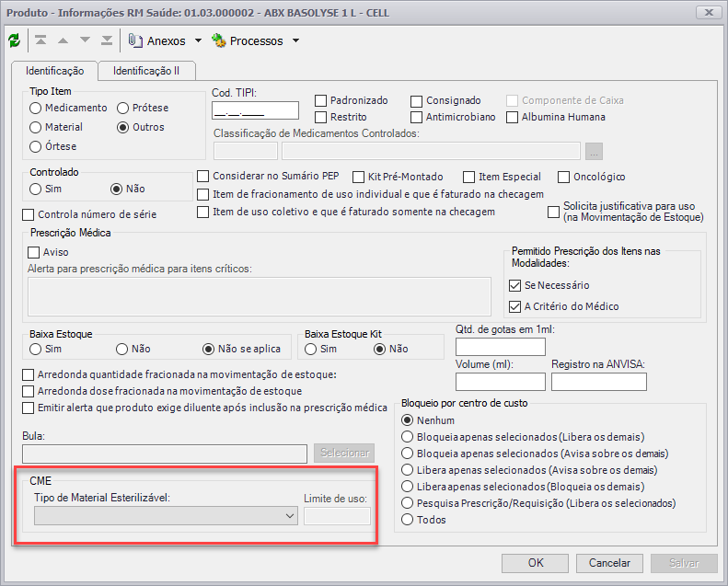This screenshot has width=728, height=586.
Task: Switch to Identificação II tab
Action: coord(146,71)
